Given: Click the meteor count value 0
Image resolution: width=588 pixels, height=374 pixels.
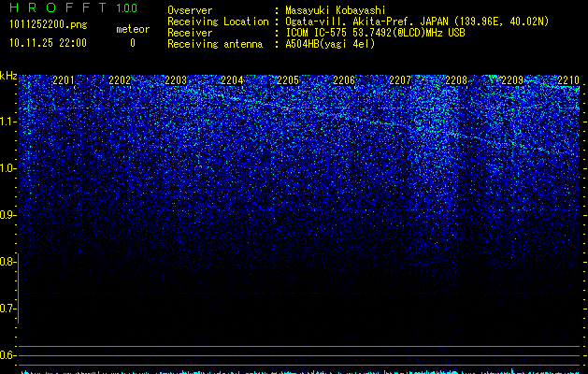Looking at the screenshot, I should (133, 43).
